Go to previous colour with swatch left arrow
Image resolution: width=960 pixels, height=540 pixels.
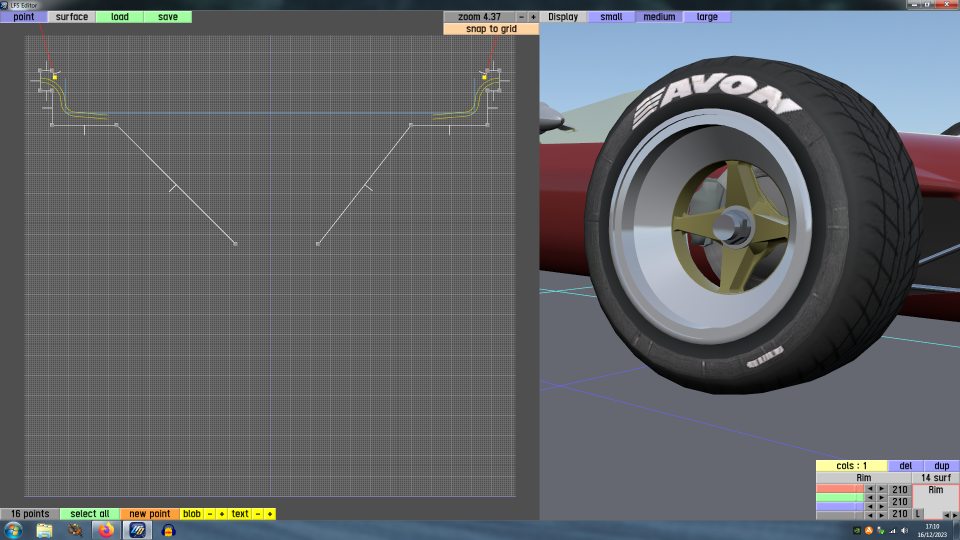[947, 516]
